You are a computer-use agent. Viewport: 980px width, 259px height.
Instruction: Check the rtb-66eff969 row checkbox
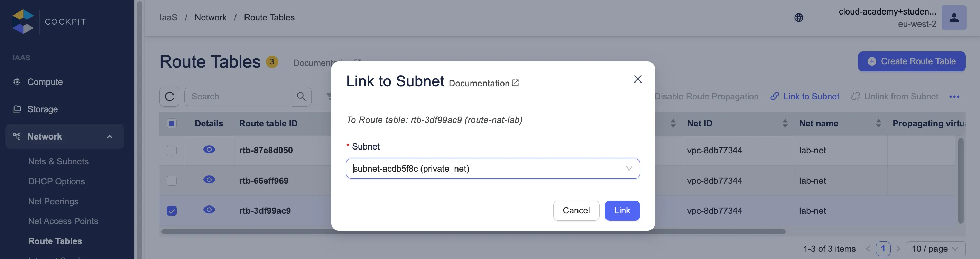tap(172, 180)
